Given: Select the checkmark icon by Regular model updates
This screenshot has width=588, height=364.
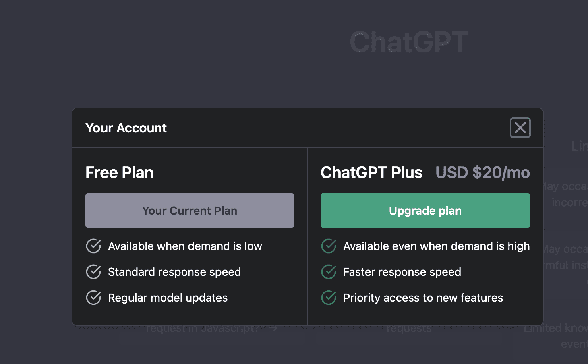Looking at the screenshot, I should tap(93, 298).
